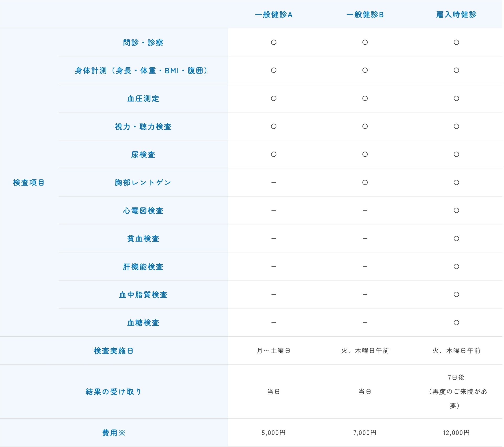Click the dash for 貧血検査 under 一般健診B

click(x=365, y=238)
